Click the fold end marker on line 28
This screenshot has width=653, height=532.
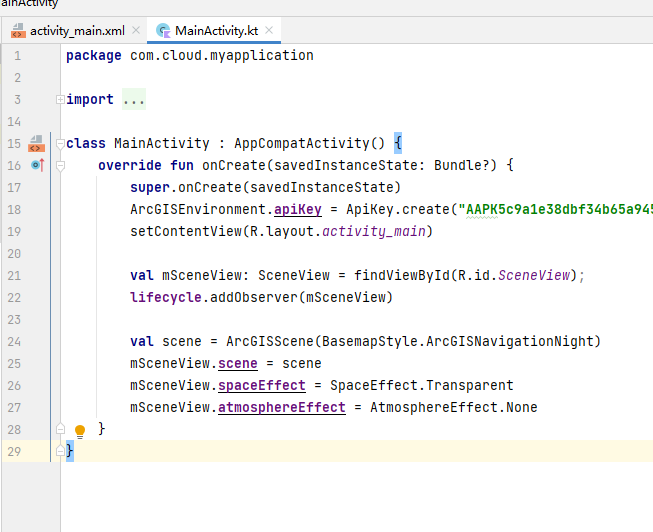click(60, 429)
